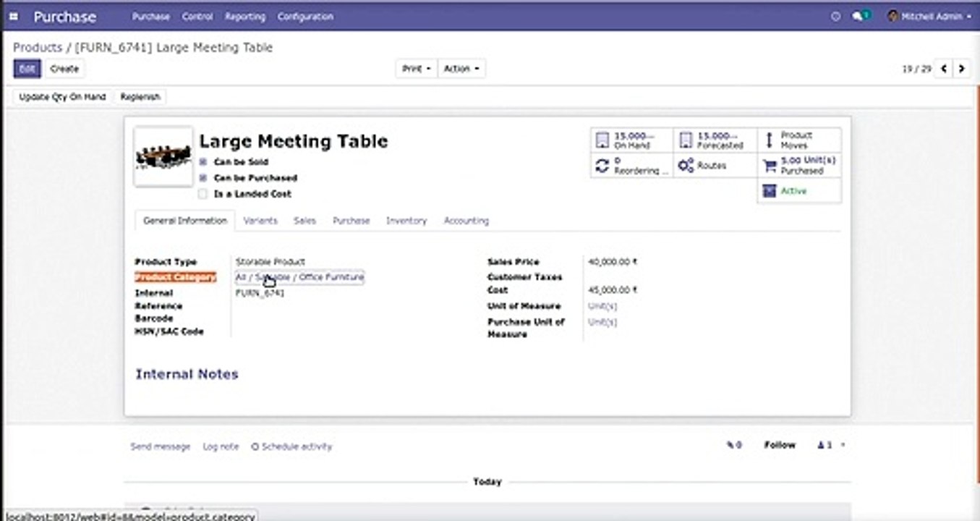Open the Action dropdown
Image resolution: width=980 pixels, height=521 pixels.
pyautogui.click(x=461, y=69)
